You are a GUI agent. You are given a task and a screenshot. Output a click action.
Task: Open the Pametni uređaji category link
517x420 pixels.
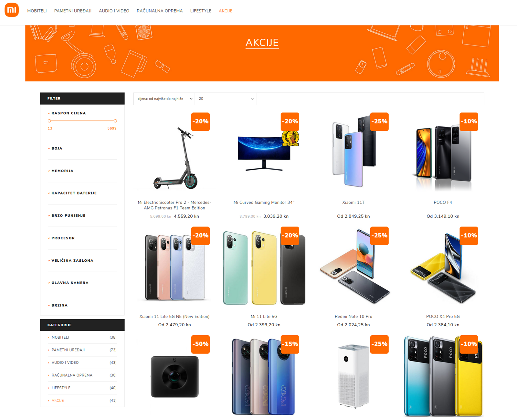[x=68, y=350]
